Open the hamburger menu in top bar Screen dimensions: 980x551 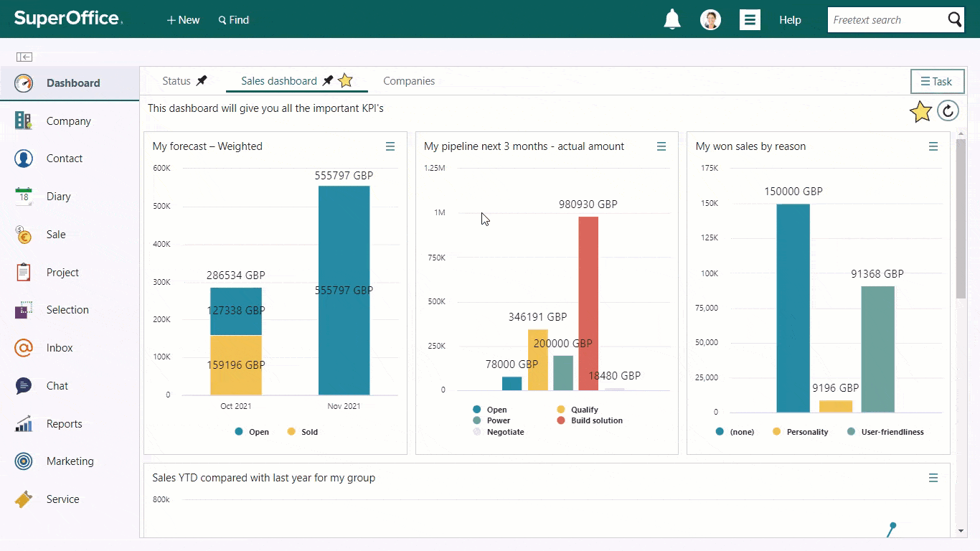pos(750,20)
